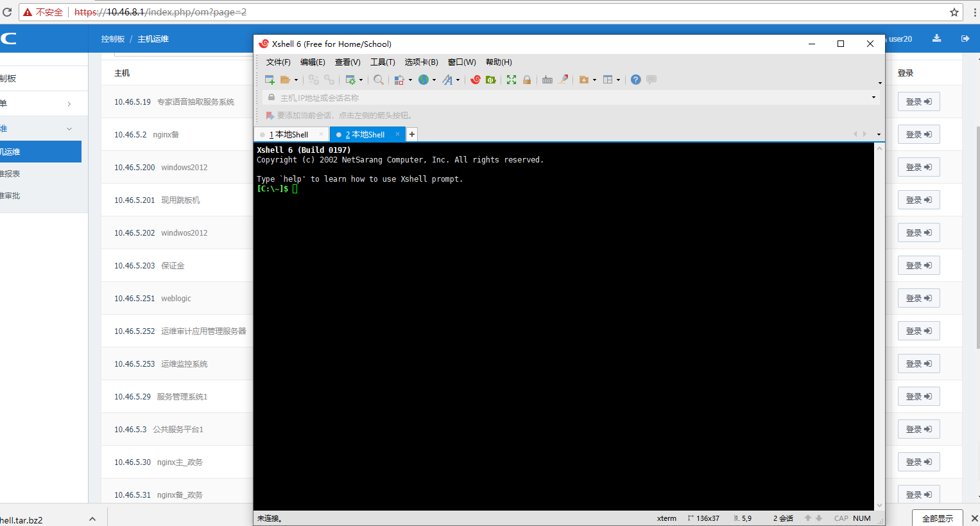Launch Xftp from the red swirl icon
The height and width of the screenshot is (526, 980).
click(x=476, y=80)
